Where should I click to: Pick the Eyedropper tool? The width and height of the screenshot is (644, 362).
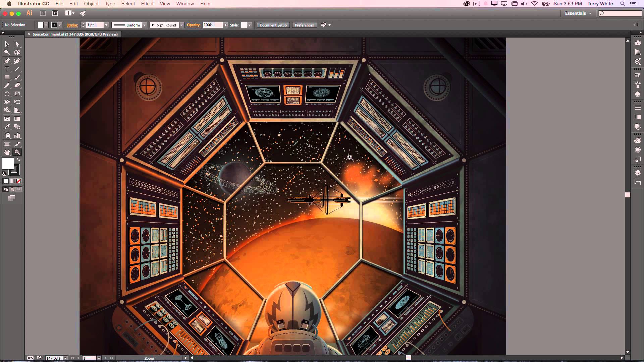pyautogui.click(x=7, y=127)
